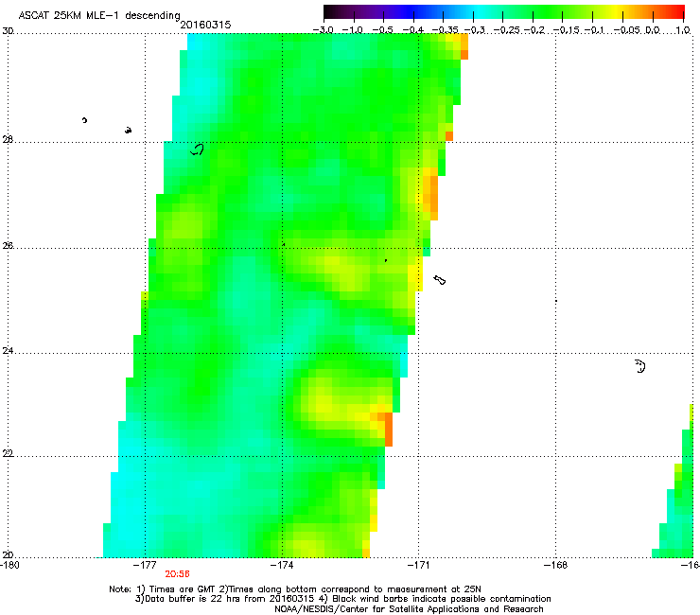The width and height of the screenshot is (700, 615).
Task: Click the latitude label "24"
Action: click(8, 351)
